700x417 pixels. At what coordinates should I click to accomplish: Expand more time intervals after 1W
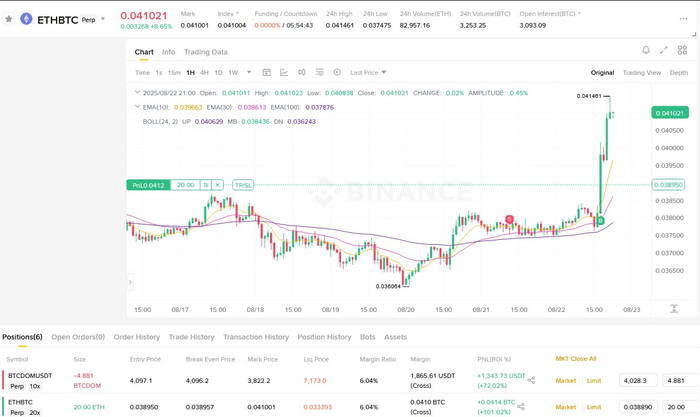coord(247,72)
